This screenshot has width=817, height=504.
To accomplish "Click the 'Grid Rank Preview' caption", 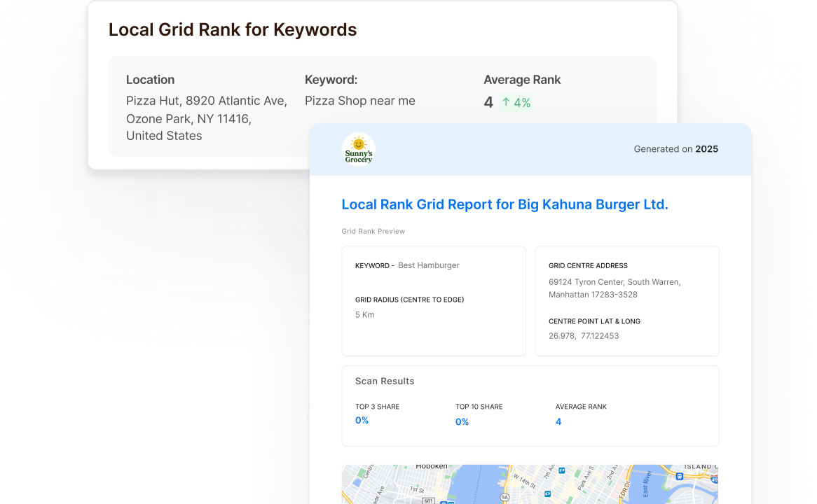I will (373, 231).
